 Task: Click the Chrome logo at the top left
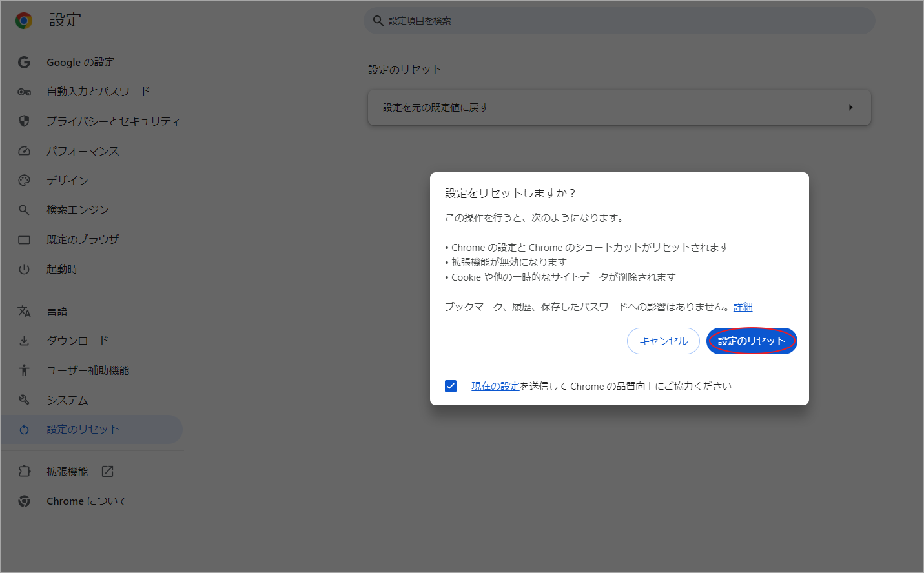pyautogui.click(x=23, y=20)
